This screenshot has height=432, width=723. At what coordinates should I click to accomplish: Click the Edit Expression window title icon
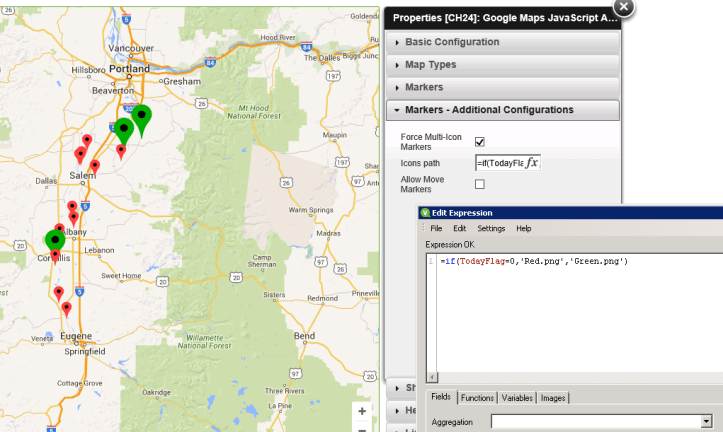(425, 213)
